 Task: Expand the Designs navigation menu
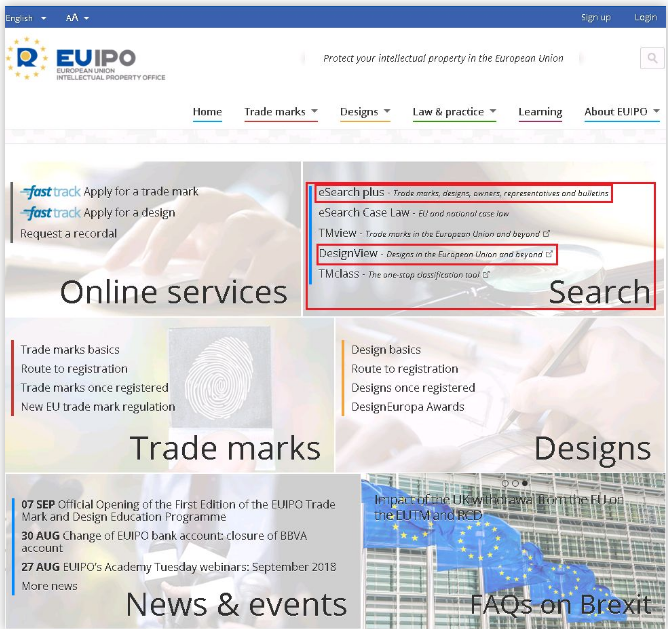tap(365, 112)
